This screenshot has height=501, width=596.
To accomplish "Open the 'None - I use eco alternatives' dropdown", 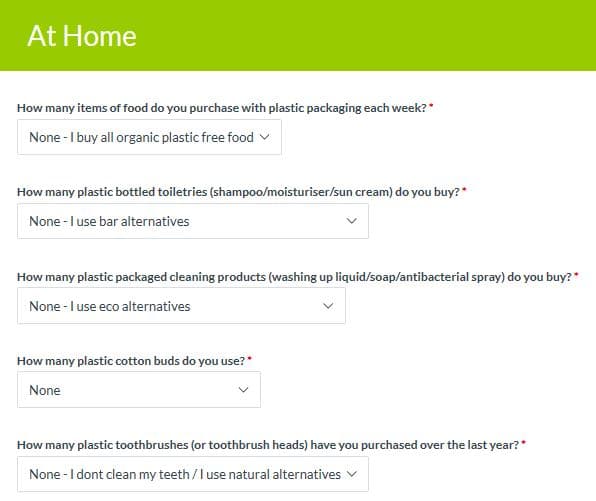I will 181,306.
